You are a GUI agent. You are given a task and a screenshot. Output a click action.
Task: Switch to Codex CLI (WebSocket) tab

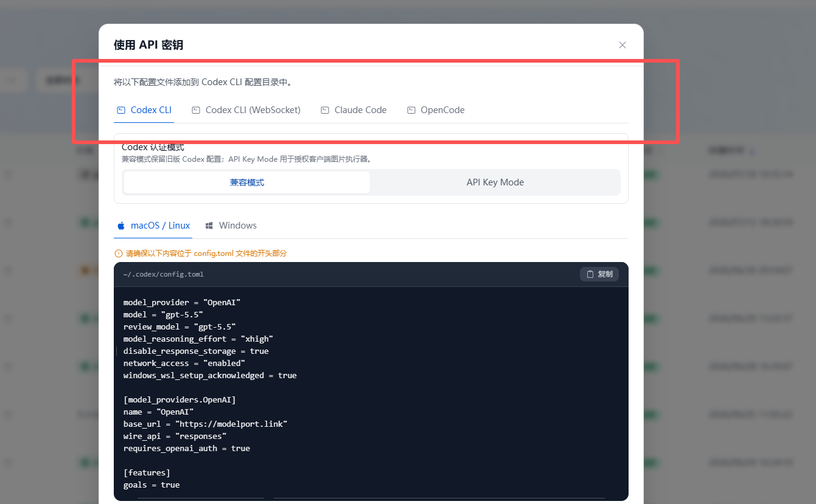(x=246, y=110)
